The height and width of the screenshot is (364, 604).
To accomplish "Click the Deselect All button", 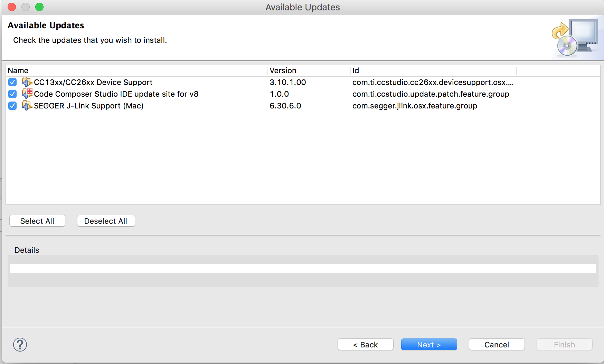I will [x=106, y=221].
